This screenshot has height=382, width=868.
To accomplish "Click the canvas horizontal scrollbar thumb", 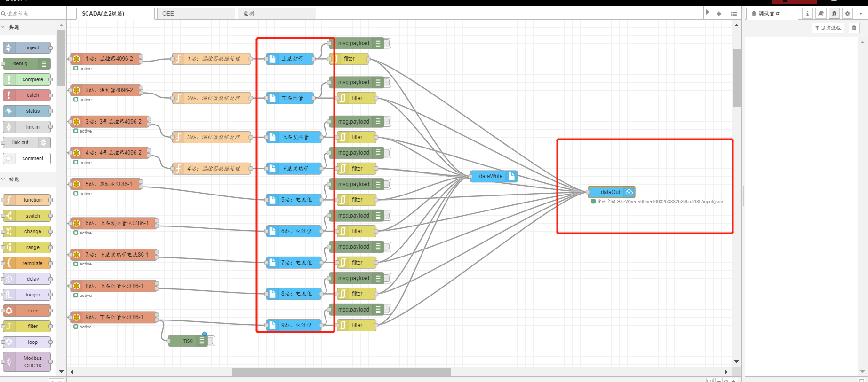I will 342,372.
